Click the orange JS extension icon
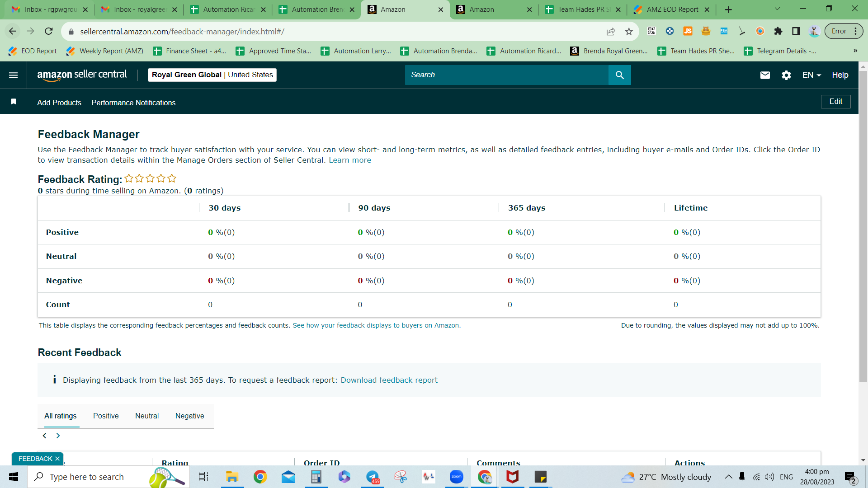This screenshot has width=868, height=488. pos(688,31)
